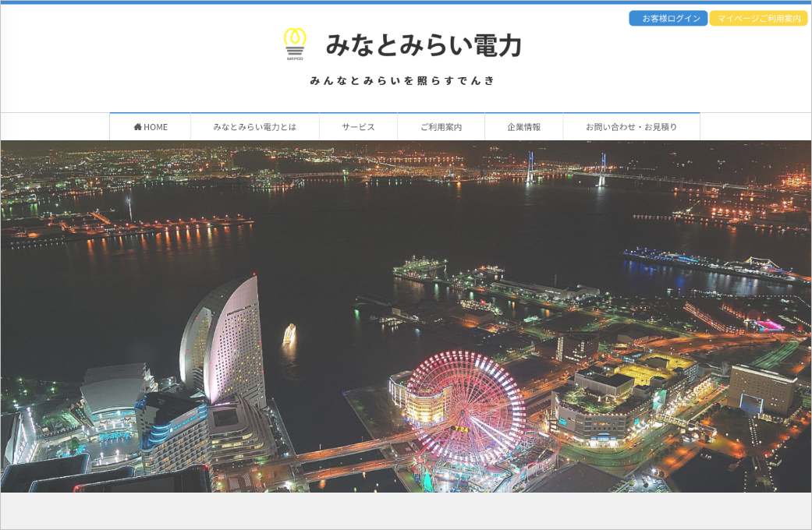Go to the HOME menu item
The width and height of the screenshot is (812, 530).
tap(151, 127)
